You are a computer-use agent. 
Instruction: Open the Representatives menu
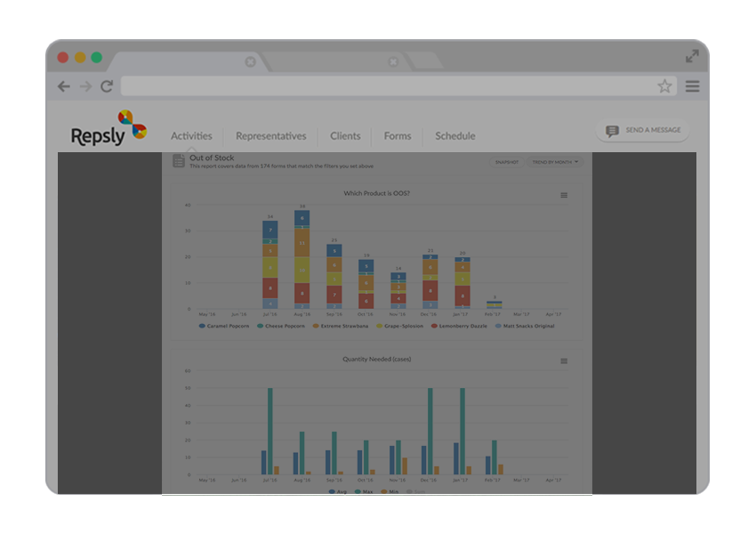[x=271, y=136]
